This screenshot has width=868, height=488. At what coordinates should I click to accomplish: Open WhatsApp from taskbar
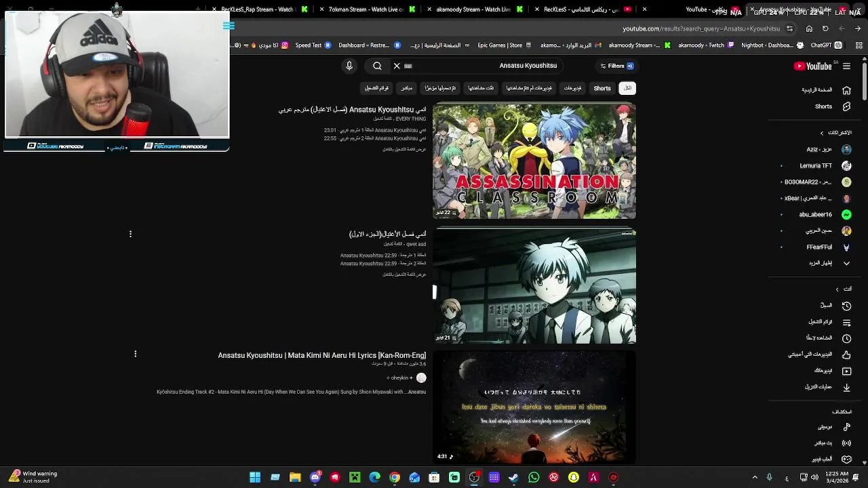coord(534,477)
